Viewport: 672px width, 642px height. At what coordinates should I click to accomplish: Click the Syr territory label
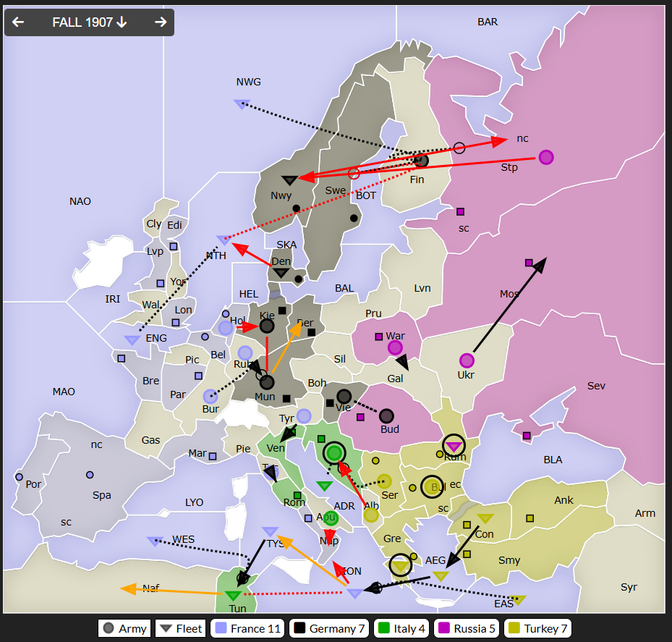[629, 587]
